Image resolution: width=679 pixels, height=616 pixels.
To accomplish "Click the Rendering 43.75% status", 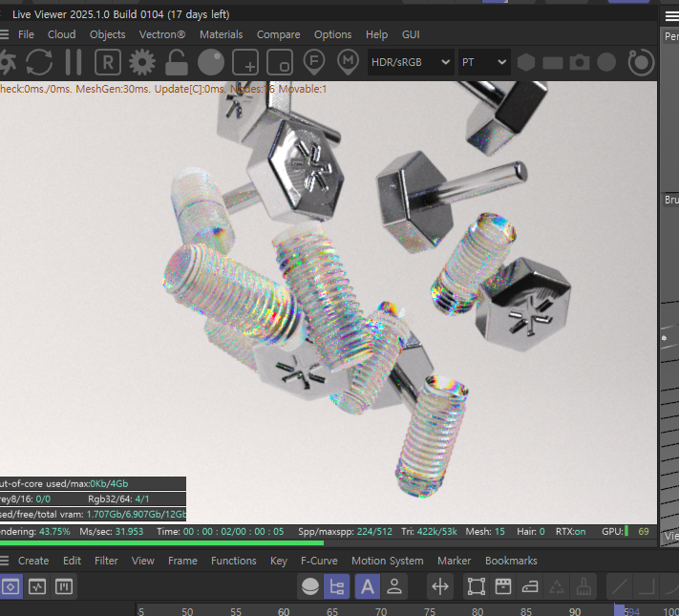I will point(35,532).
